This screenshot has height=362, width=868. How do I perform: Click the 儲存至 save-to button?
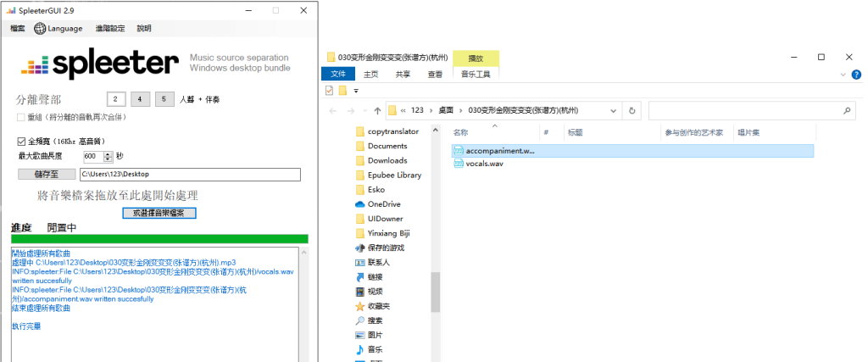47,175
